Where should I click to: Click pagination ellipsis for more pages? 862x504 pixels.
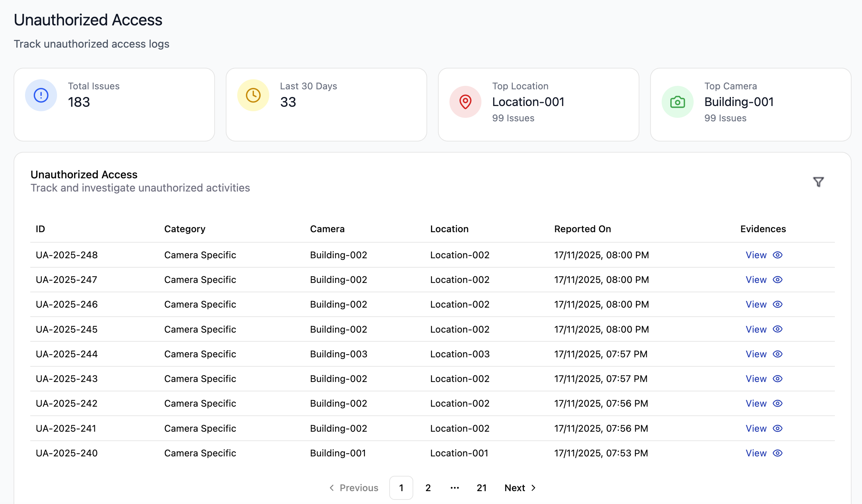(x=455, y=488)
